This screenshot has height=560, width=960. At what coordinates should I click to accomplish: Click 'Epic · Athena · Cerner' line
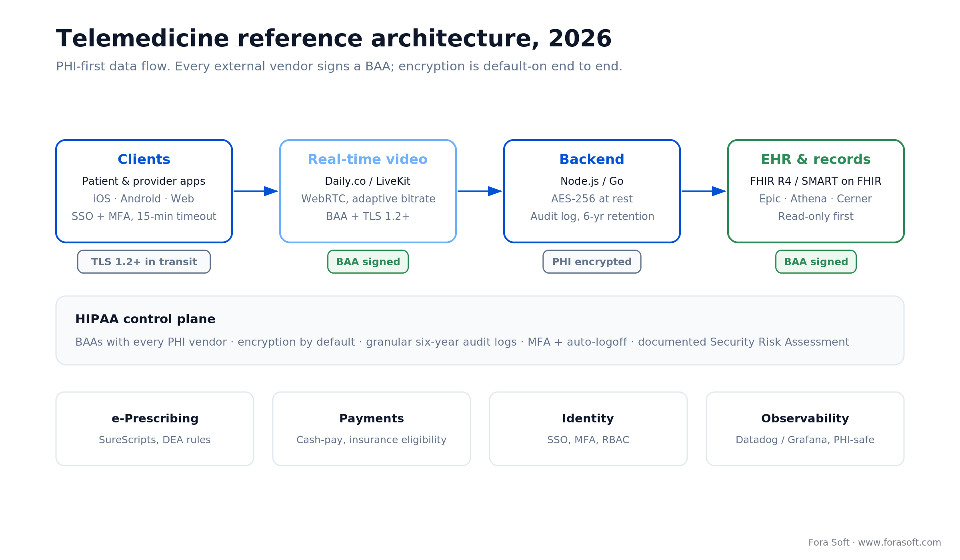pyautogui.click(x=816, y=199)
